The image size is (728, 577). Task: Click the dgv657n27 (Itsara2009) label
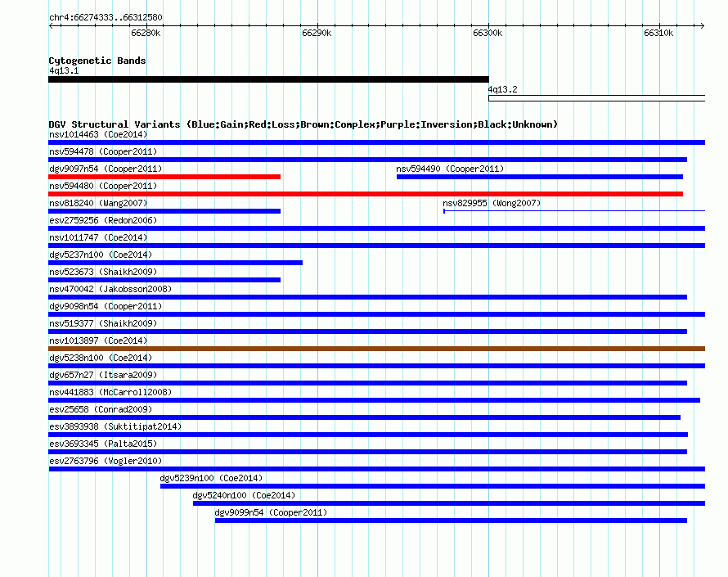coord(103,376)
